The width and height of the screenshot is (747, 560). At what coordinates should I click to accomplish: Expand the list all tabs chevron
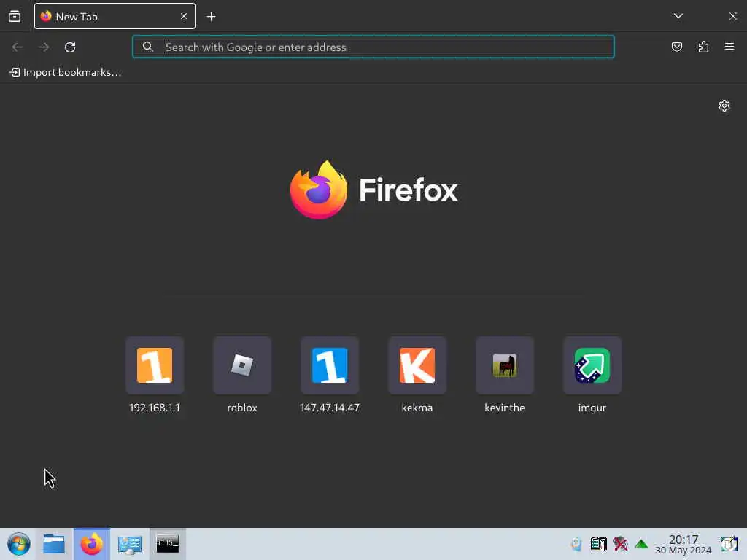point(678,16)
